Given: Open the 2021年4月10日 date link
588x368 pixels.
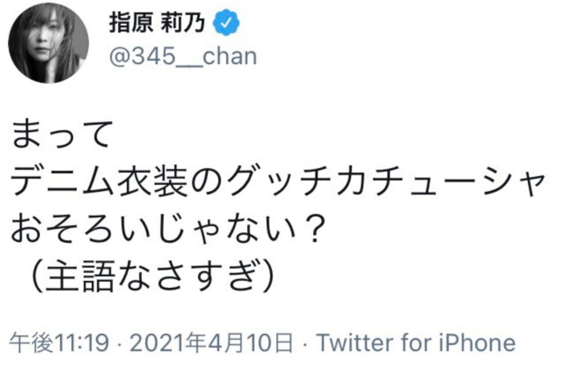Looking at the screenshot, I should coord(211,343).
